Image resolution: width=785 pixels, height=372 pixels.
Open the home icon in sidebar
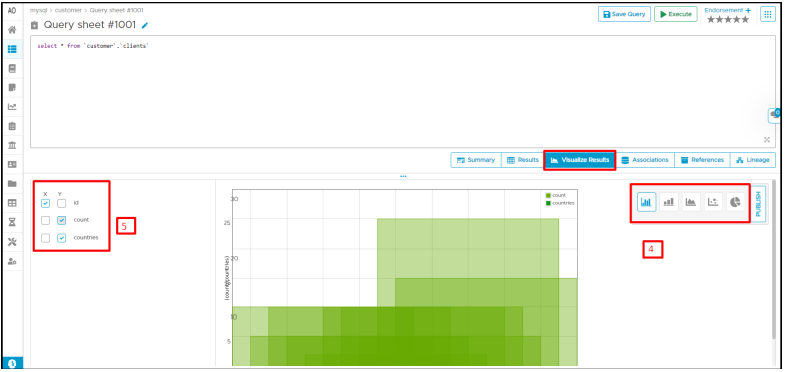pyautogui.click(x=12, y=30)
